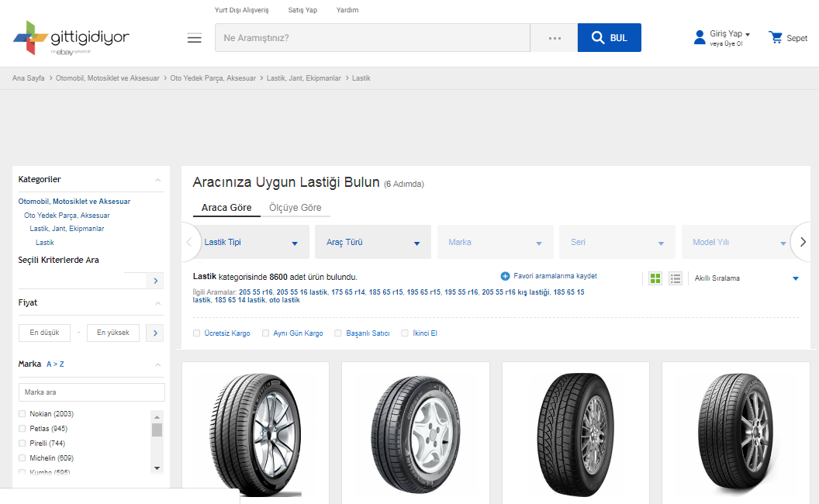Click plus icon to save favorite search
The height and width of the screenshot is (504, 819).
point(505,276)
